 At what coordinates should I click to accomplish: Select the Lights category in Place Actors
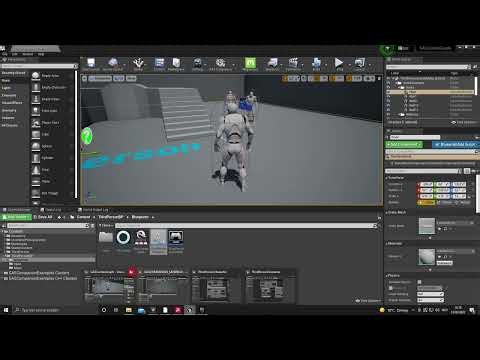click(6, 88)
